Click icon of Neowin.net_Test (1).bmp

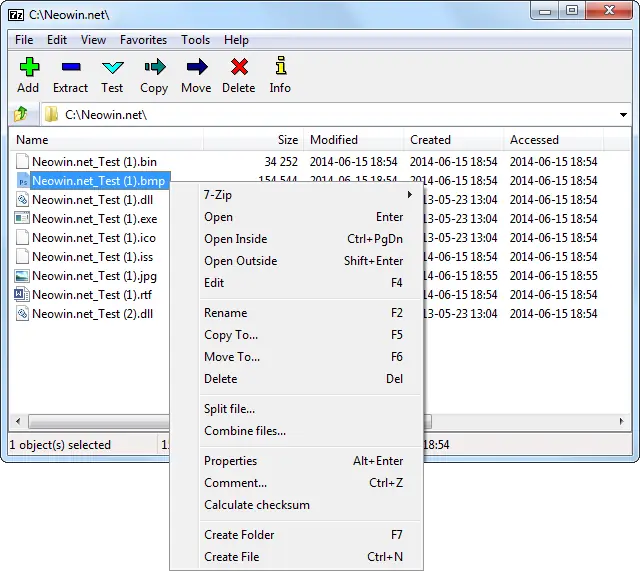22,181
